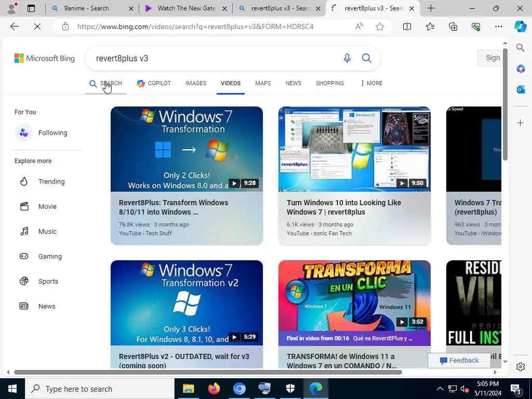532x399 pixels.
Task: Click the taskbar search box
Action: (100, 389)
